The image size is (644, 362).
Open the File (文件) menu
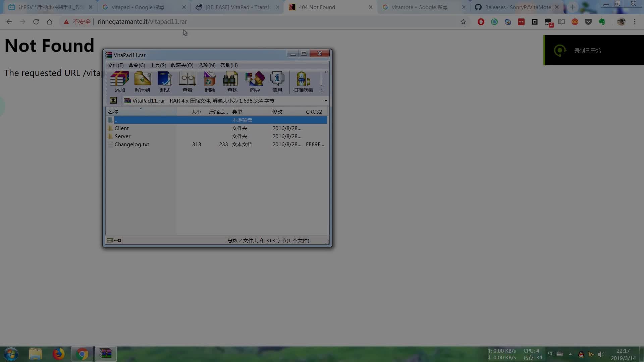(115, 65)
